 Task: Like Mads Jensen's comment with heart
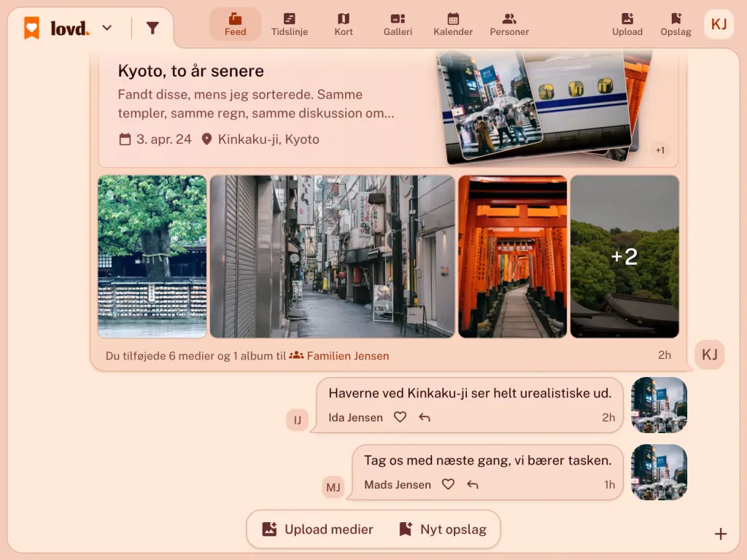click(x=449, y=484)
